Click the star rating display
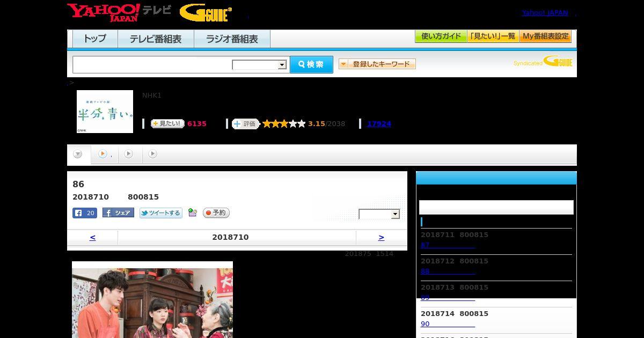644x338 pixels. (284, 124)
